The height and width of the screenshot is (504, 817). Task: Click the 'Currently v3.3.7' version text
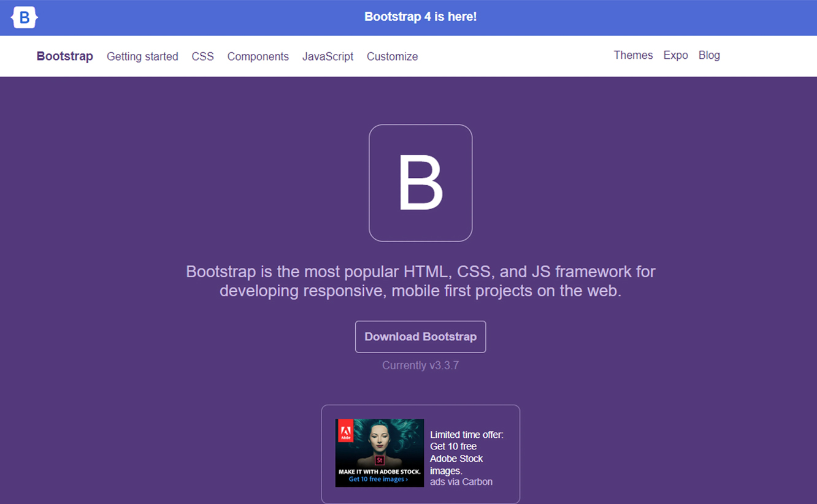tap(420, 365)
